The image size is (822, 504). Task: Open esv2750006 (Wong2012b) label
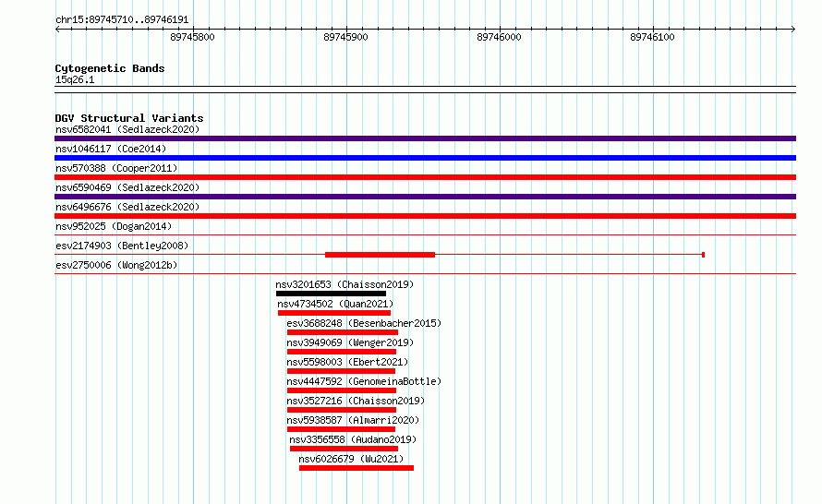click(x=116, y=265)
